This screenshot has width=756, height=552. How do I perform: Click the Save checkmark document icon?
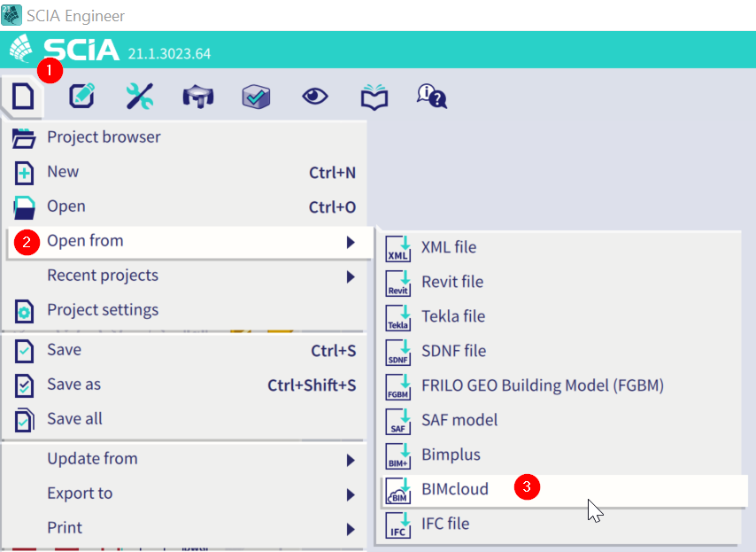click(x=24, y=351)
